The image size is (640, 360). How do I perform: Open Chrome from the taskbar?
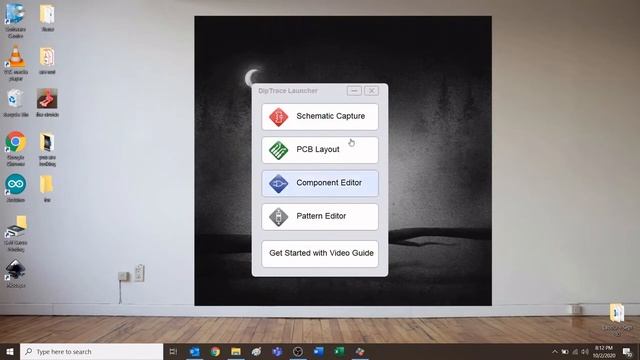216,351
